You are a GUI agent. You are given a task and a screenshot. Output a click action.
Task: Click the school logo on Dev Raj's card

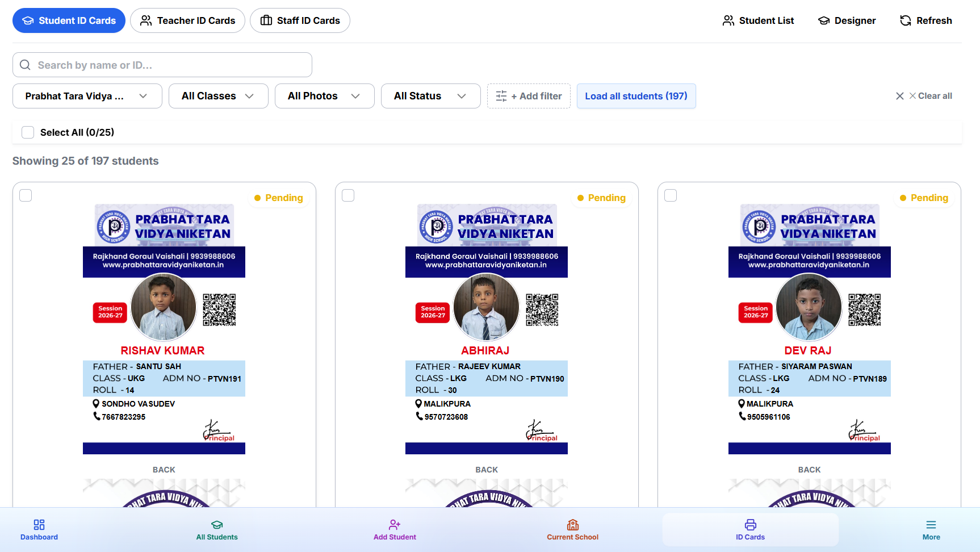click(x=759, y=227)
